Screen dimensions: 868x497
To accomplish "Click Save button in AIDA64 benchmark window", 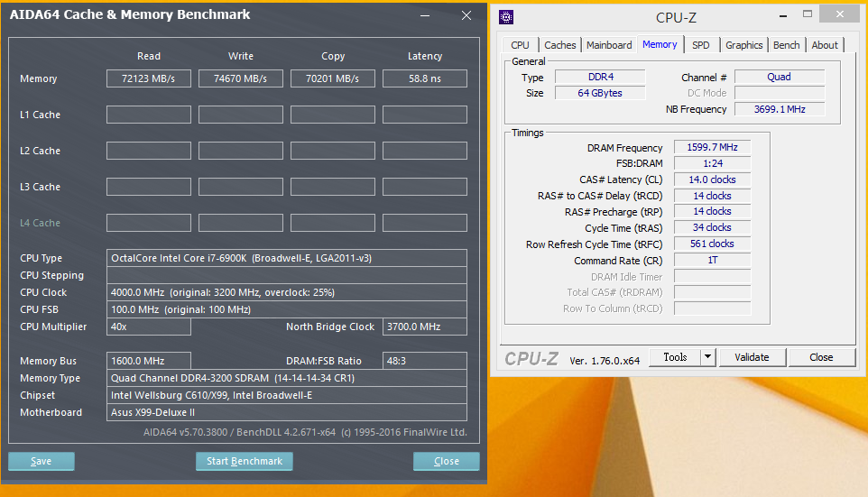I will [x=41, y=461].
